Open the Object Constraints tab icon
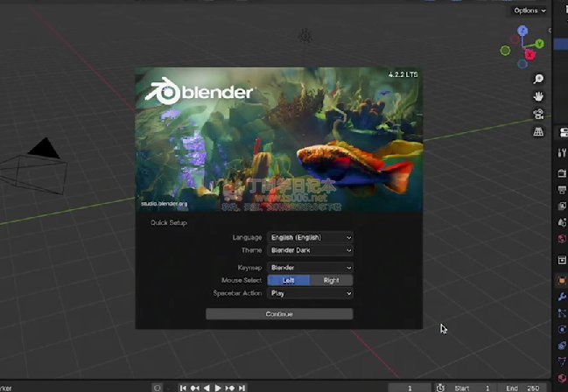 [562, 346]
